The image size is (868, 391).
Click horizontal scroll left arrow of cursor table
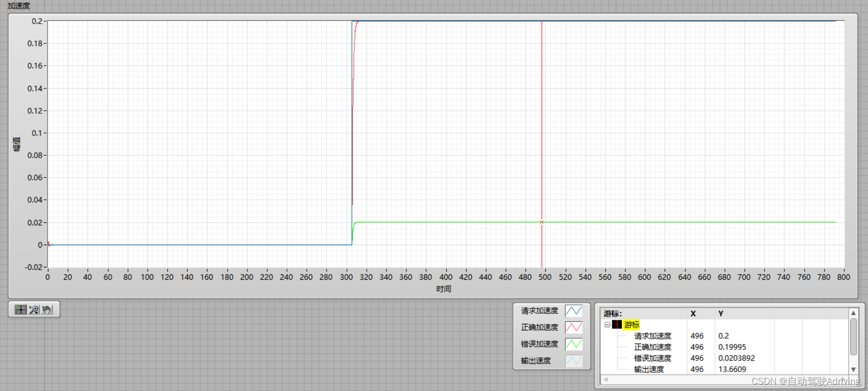point(605,380)
